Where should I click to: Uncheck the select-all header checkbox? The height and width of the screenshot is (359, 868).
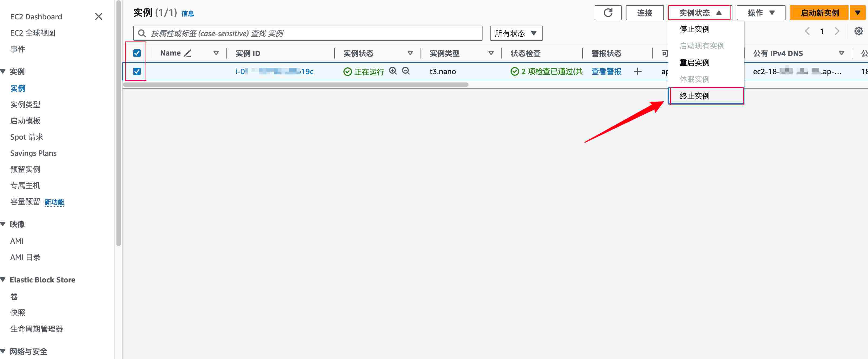[x=137, y=53]
